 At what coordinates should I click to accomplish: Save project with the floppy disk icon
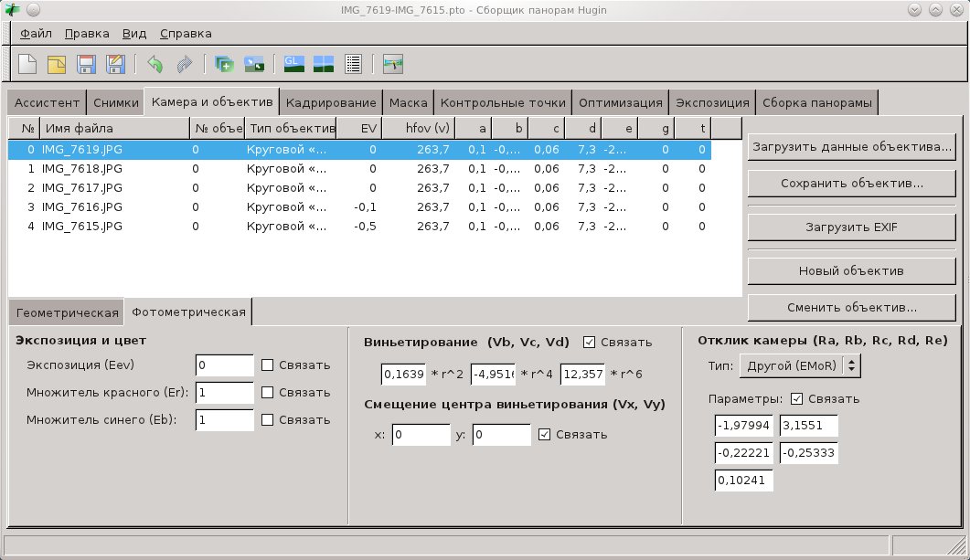pyautogui.click(x=86, y=64)
